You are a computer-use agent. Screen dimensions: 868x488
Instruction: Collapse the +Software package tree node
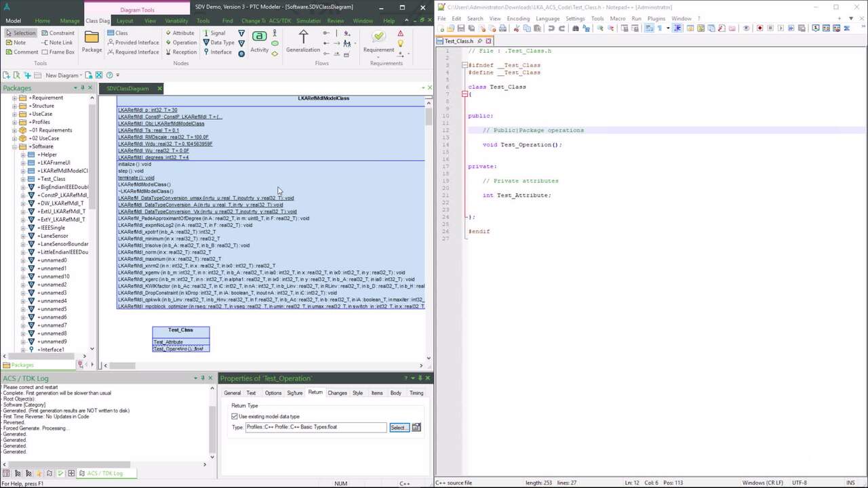[14, 146]
